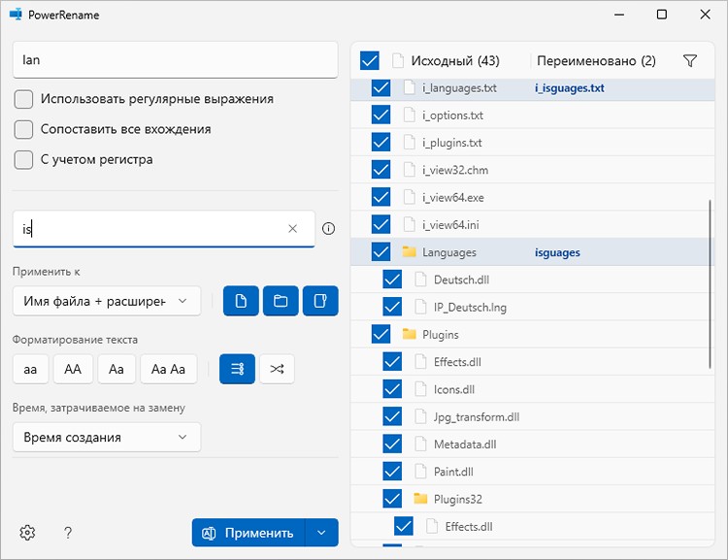The image size is (728, 560).
Task: Enable 'Использовать регулярные выражения' checkbox
Action: [x=23, y=99]
